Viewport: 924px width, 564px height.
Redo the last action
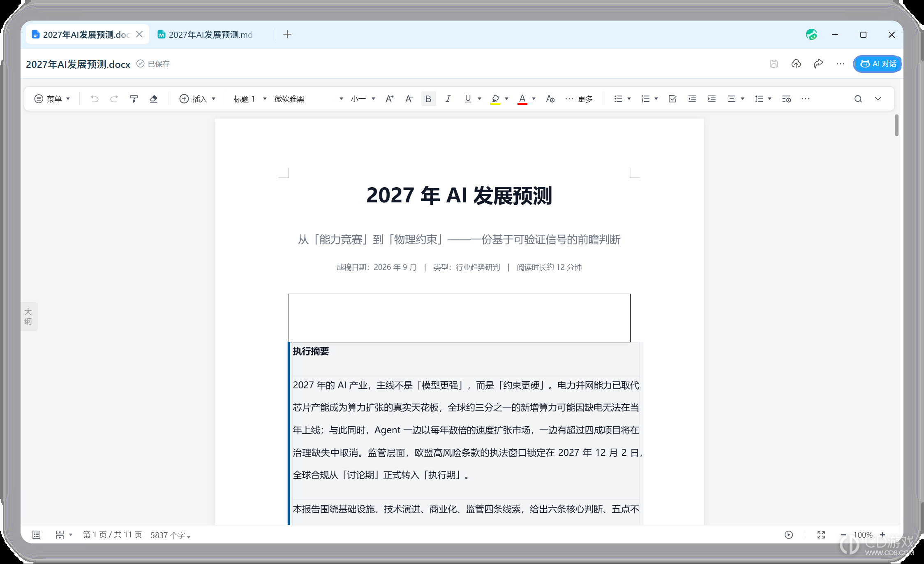pyautogui.click(x=114, y=99)
